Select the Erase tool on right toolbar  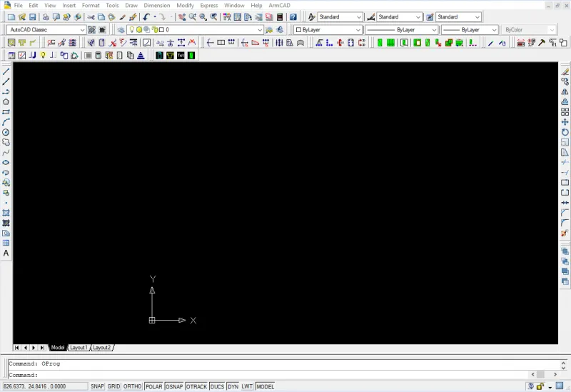pyautogui.click(x=565, y=72)
